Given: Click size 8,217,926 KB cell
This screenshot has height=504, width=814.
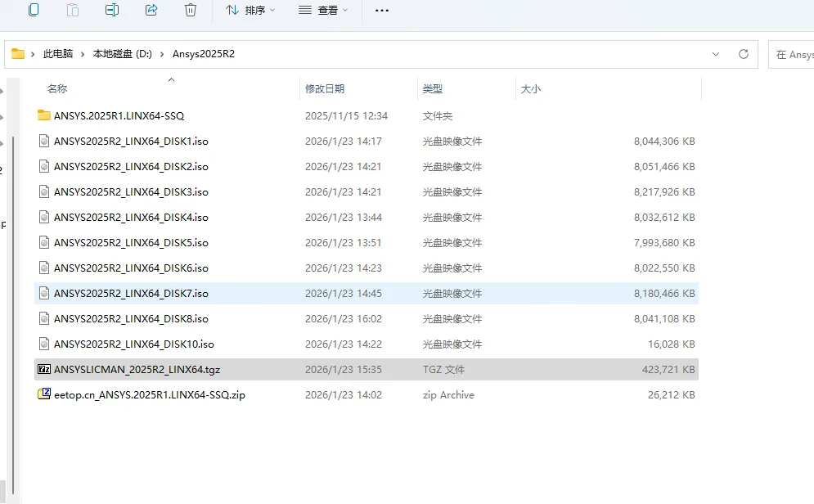Looking at the screenshot, I should [664, 192].
